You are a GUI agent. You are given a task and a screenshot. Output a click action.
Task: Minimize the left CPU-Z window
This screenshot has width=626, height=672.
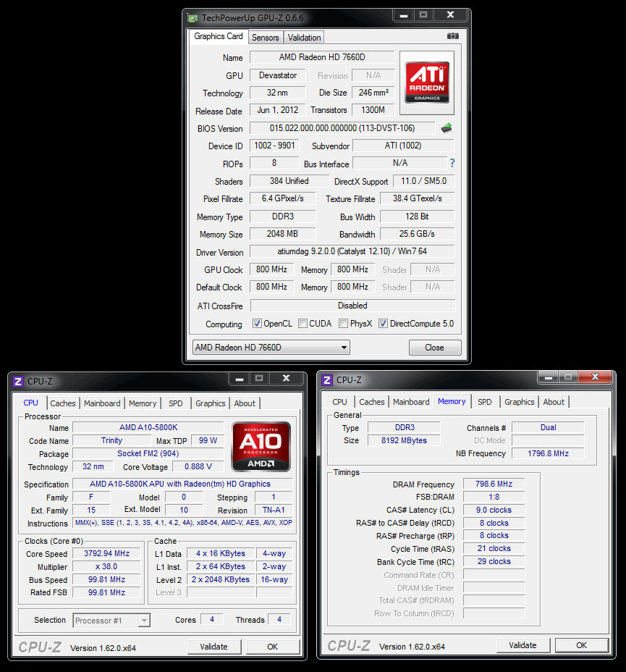click(240, 379)
